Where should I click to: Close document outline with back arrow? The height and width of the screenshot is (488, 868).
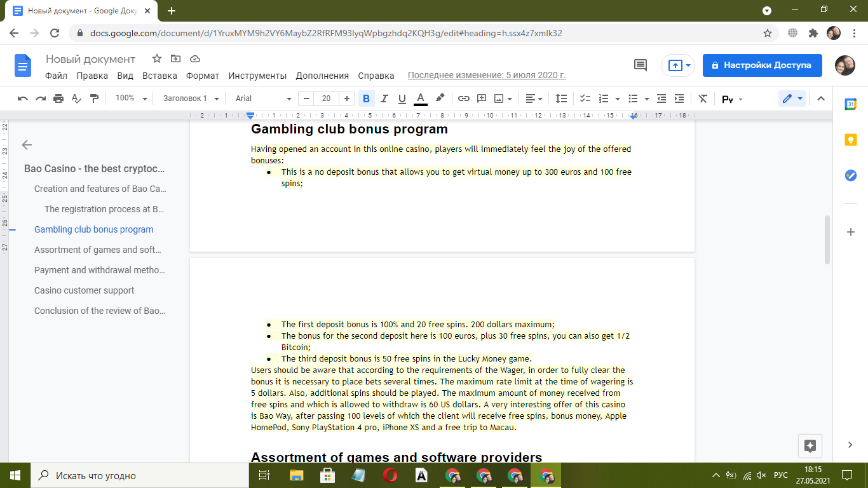[x=27, y=145]
